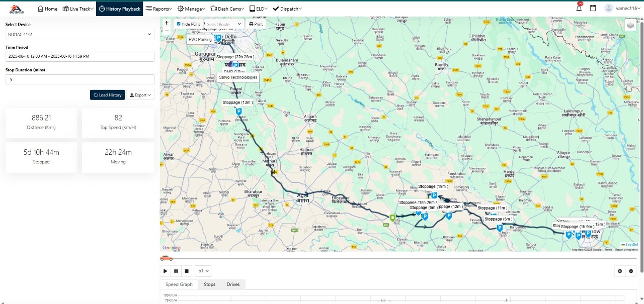644x304 pixels.
Task: Open the notifications bell
Action: pos(579,9)
